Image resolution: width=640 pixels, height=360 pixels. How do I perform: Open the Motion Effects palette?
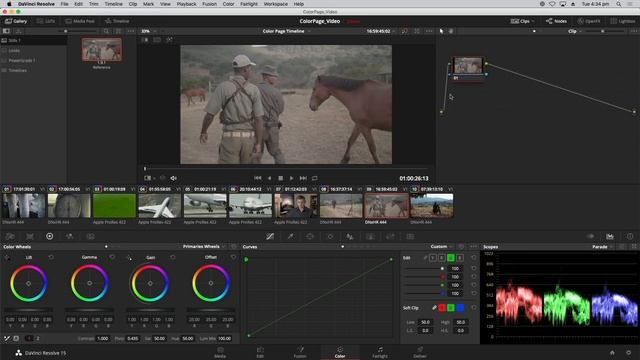(x=90, y=236)
